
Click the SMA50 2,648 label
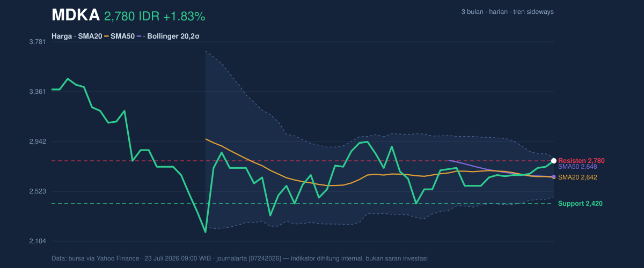[577, 167]
